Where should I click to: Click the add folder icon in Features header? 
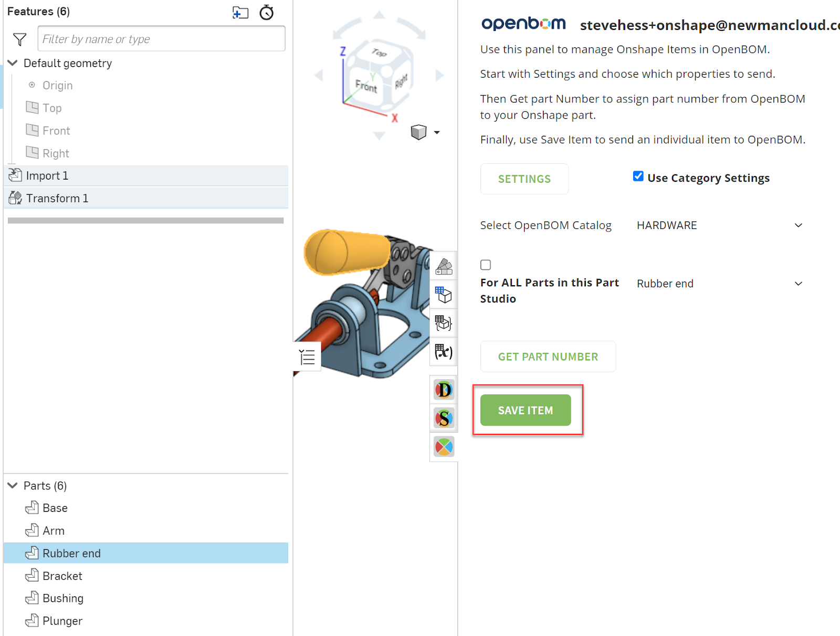[x=240, y=12]
